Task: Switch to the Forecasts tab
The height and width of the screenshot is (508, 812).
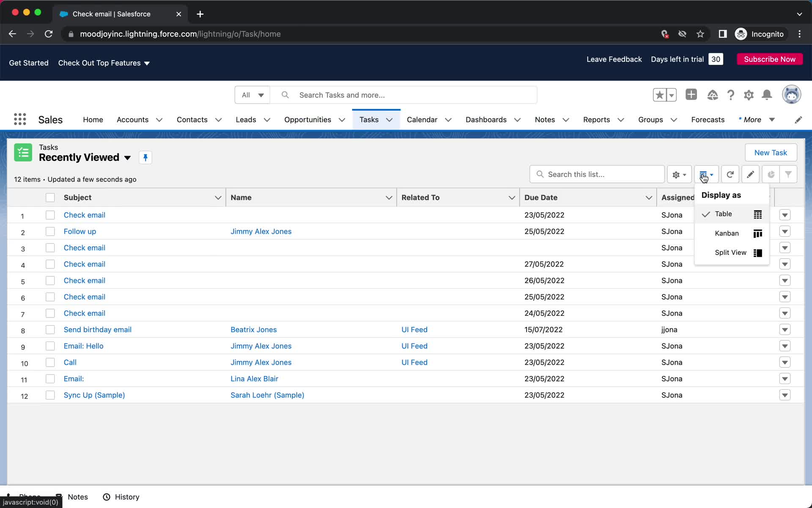Action: 708,120
